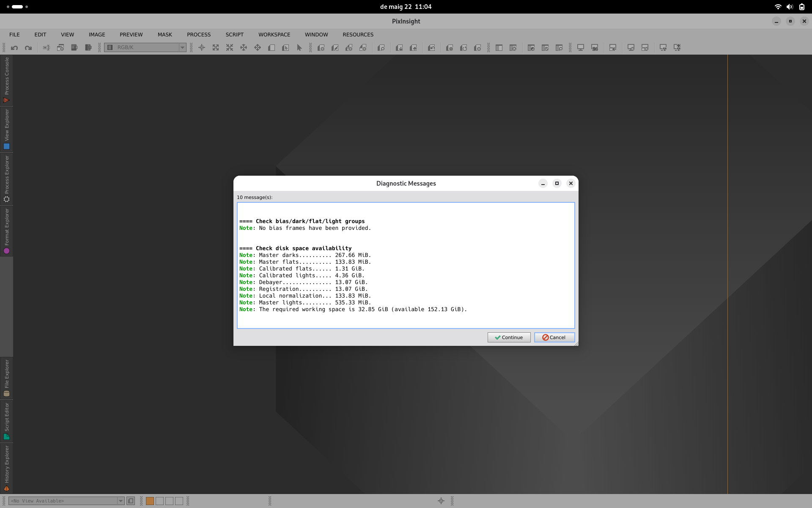Image resolution: width=812 pixels, height=508 pixels.
Task: Click the monitor display toolbar icon
Action: 581,48
